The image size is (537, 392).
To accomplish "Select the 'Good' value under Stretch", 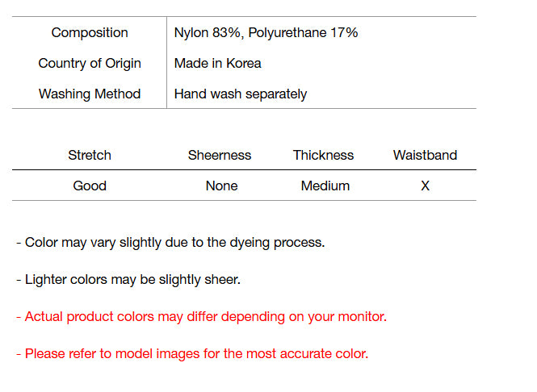I will pyautogui.click(x=90, y=186).
